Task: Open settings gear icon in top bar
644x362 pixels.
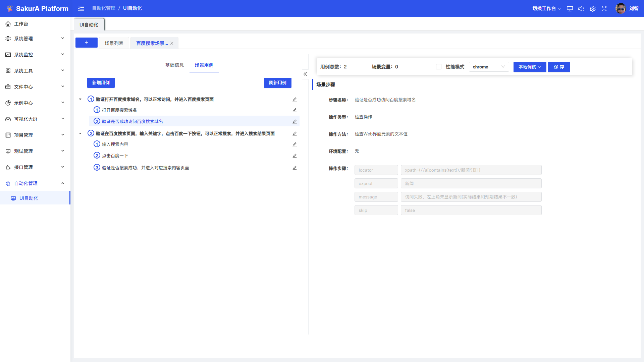Action: coord(593,9)
